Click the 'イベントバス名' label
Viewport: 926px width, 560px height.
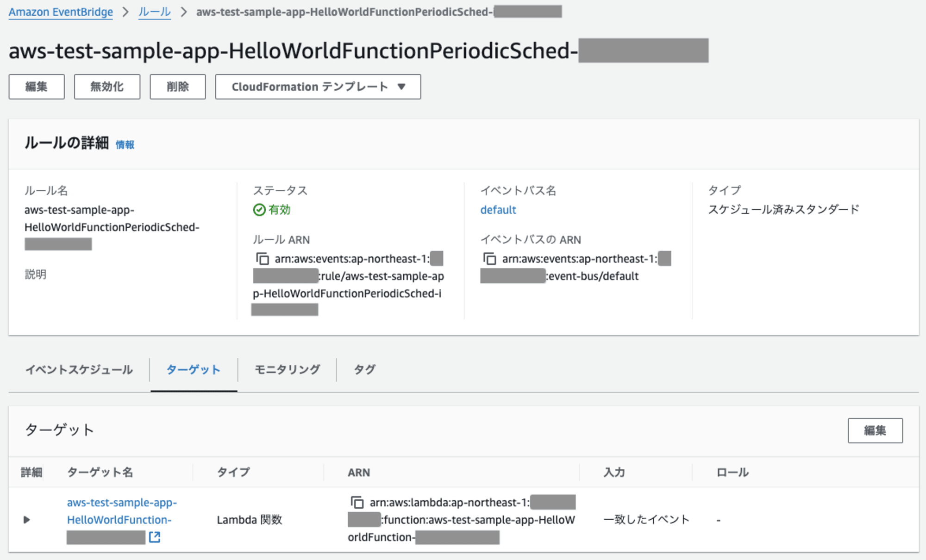(x=518, y=191)
